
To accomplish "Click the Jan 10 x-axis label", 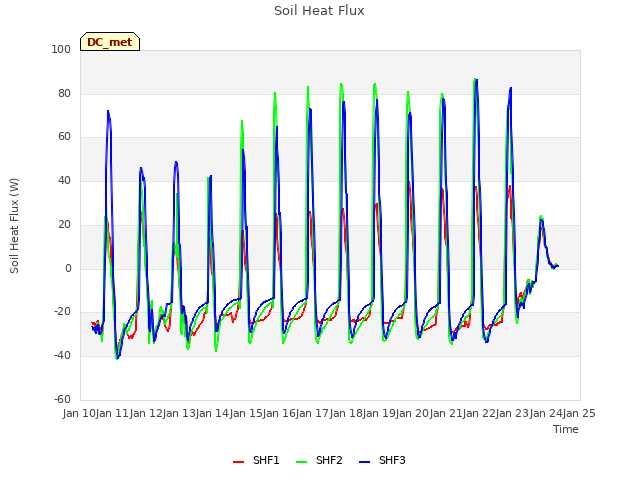I will click(x=79, y=413).
